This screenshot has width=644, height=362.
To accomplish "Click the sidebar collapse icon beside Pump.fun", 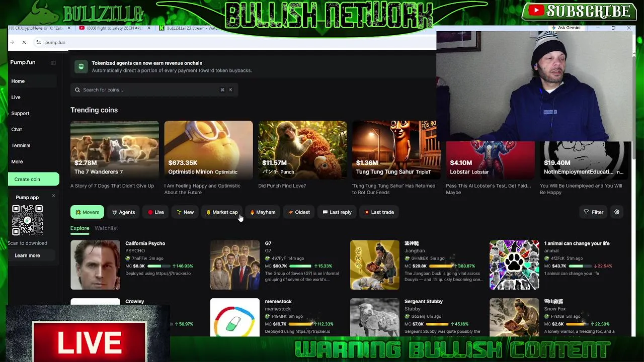I will (53, 63).
